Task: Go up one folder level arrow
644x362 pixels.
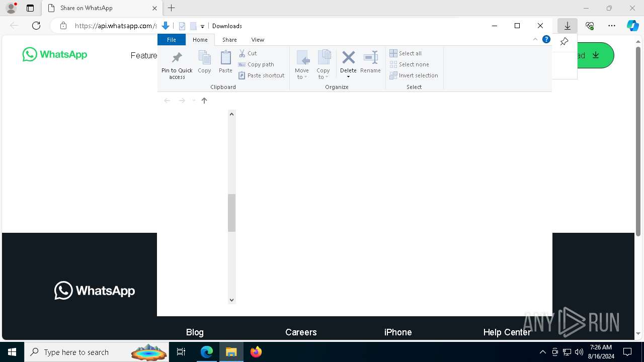Action: coord(204,101)
